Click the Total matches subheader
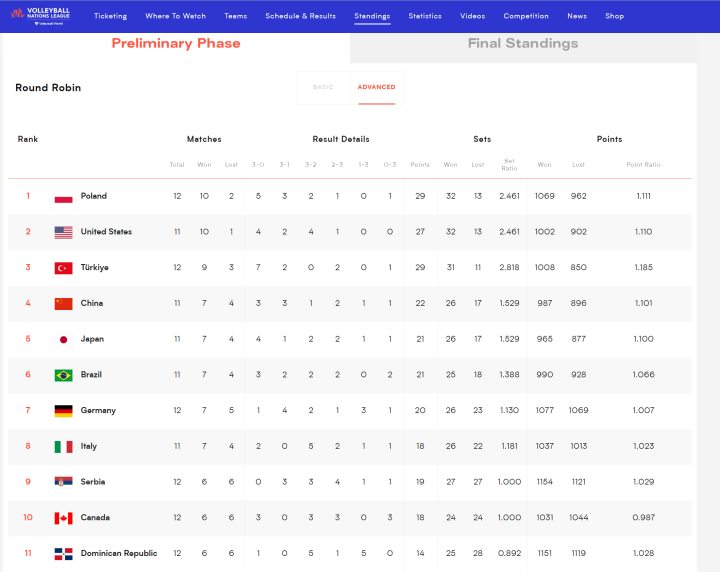 177,165
